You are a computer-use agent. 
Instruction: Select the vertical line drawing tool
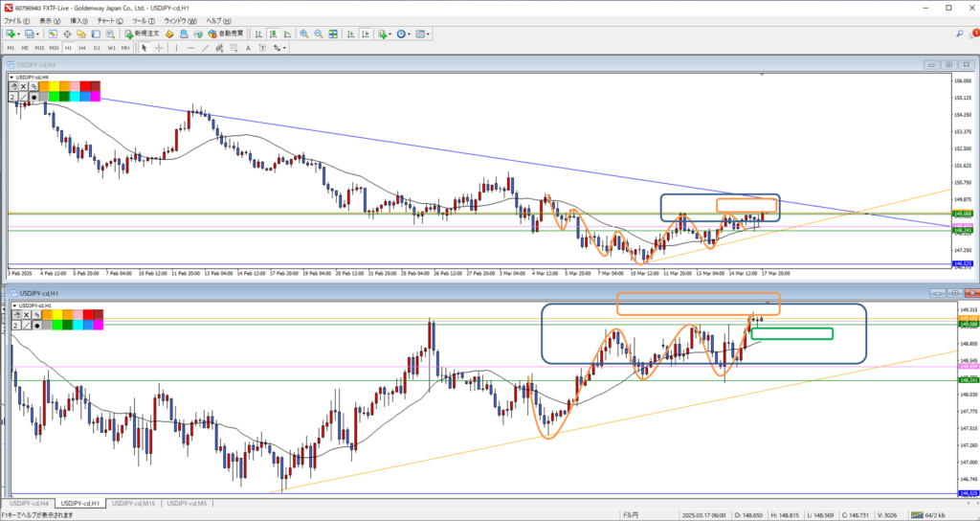tap(178, 48)
